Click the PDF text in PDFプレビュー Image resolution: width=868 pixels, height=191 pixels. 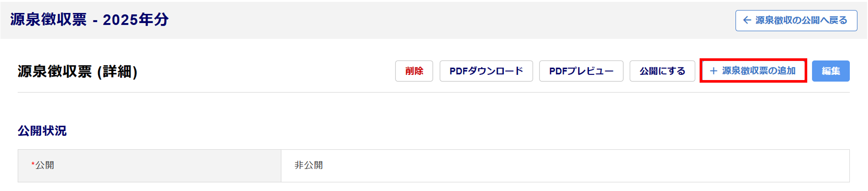coord(558,71)
